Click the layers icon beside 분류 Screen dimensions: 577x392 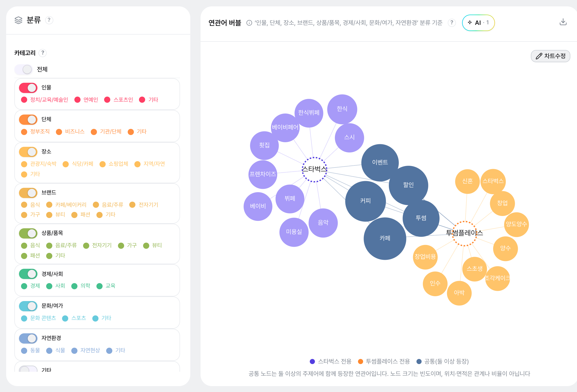(x=18, y=20)
